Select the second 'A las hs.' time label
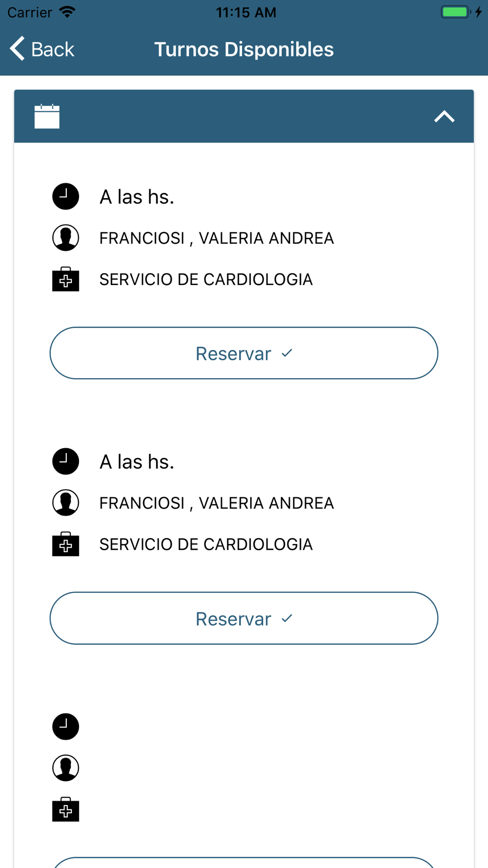This screenshot has height=868, width=488. [137, 462]
